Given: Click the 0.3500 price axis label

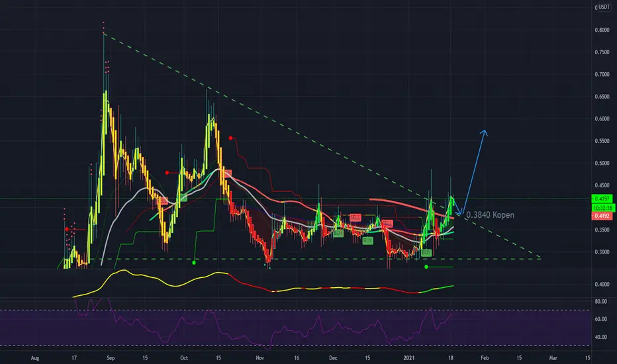Looking at the screenshot, I should (x=602, y=230).
